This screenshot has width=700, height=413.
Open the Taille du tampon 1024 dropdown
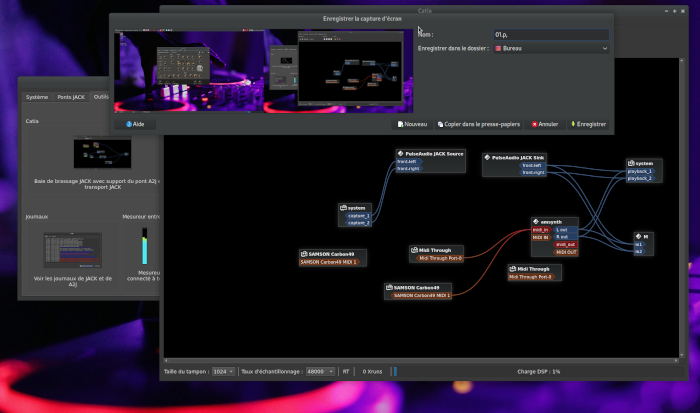point(223,371)
